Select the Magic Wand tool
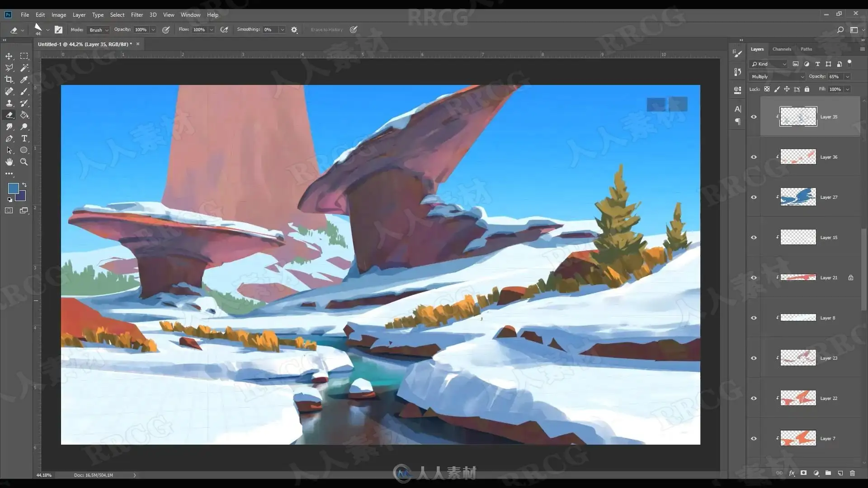This screenshot has width=868, height=488. (24, 68)
